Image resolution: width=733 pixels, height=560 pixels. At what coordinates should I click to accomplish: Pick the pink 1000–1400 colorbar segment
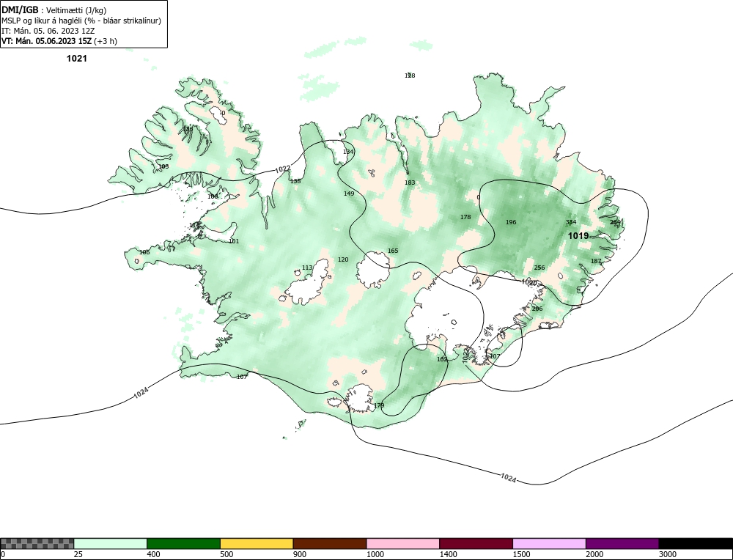[403, 543]
